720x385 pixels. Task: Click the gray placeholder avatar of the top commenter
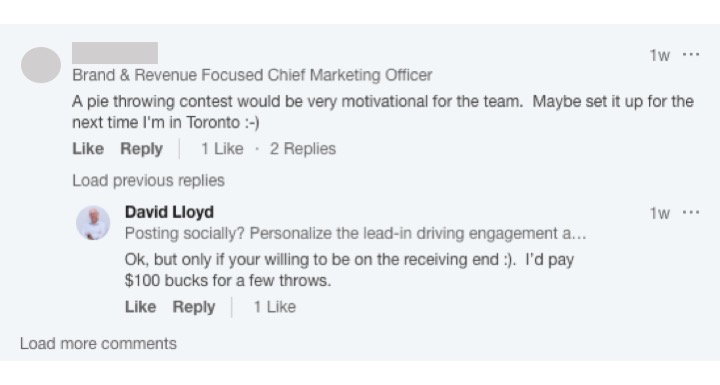41,65
